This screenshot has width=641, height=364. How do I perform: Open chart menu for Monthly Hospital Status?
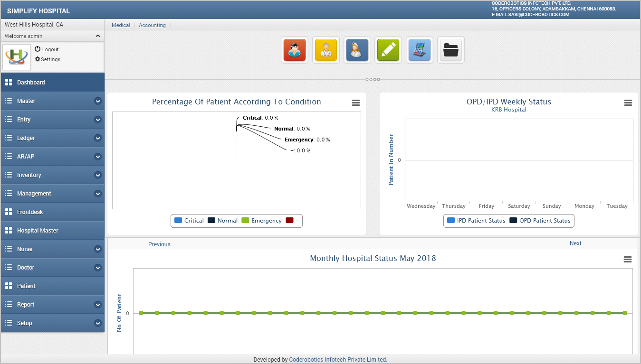[628, 260]
